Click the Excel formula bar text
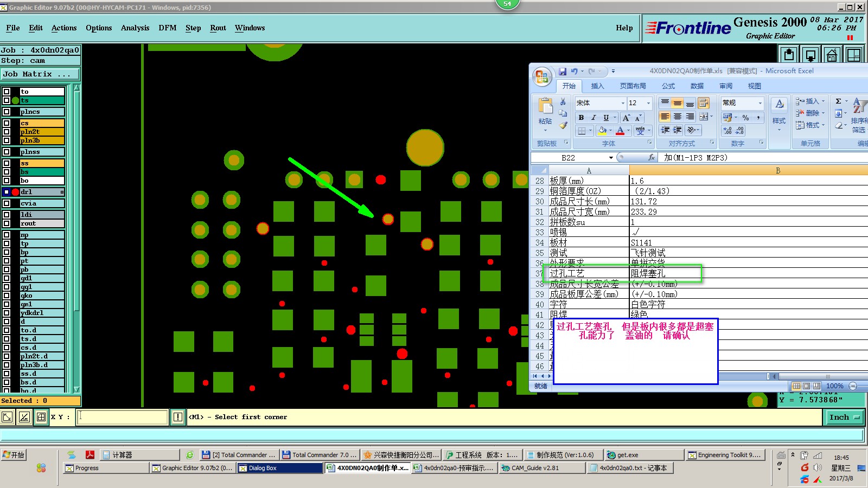The image size is (868, 488). (695, 158)
